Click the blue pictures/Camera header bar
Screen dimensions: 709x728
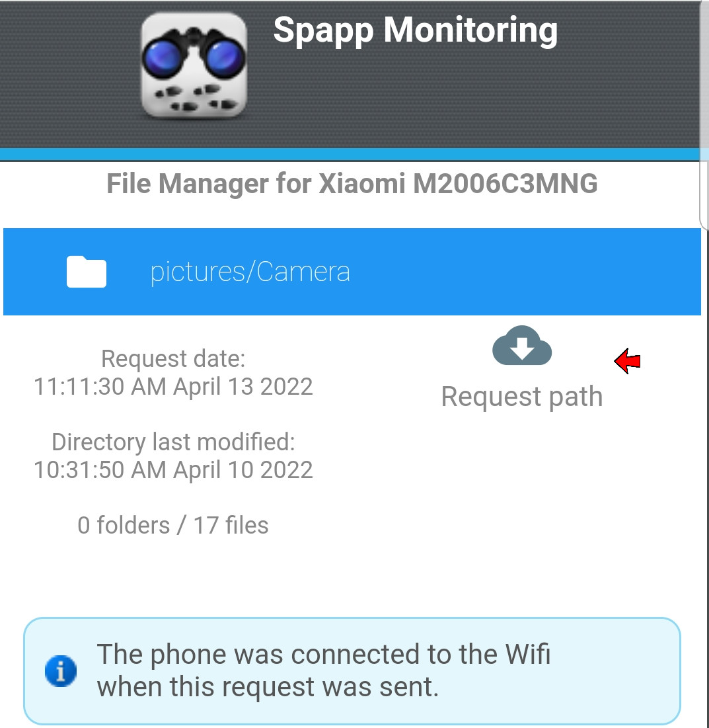pos(352,272)
